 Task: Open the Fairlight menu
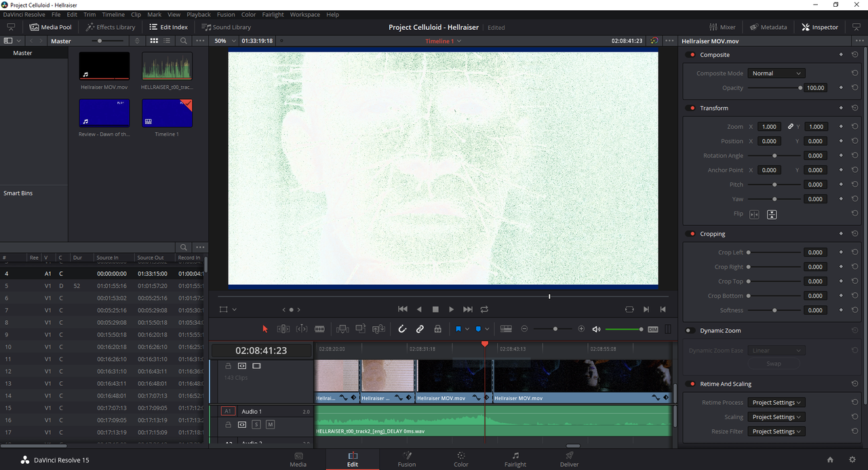coord(273,14)
